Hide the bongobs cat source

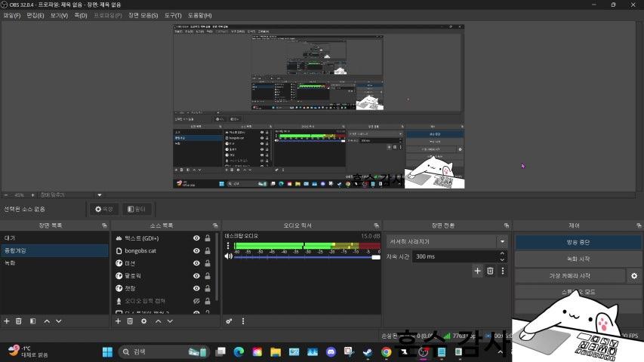click(196, 250)
